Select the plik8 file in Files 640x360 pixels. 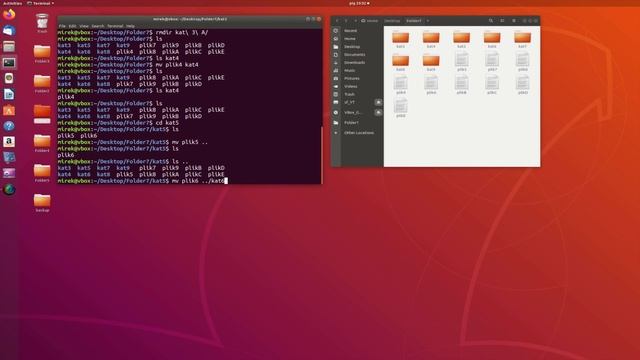coord(522,62)
